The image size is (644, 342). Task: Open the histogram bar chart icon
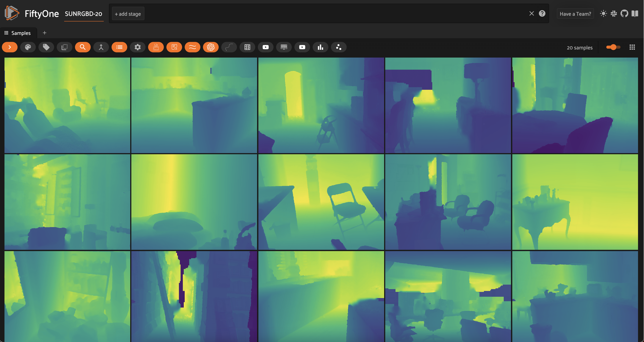(x=321, y=47)
